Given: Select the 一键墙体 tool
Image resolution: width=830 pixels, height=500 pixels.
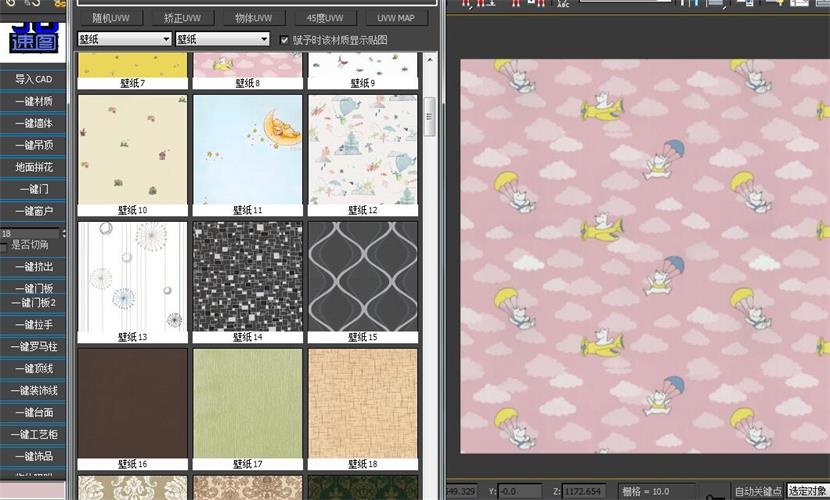Looking at the screenshot, I should pyautogui.click(x=33, y=123).
